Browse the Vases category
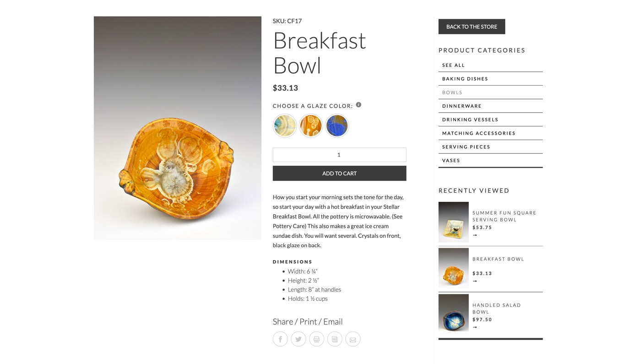641x364 pixels. pyautogui.click(x=451, y=161)
